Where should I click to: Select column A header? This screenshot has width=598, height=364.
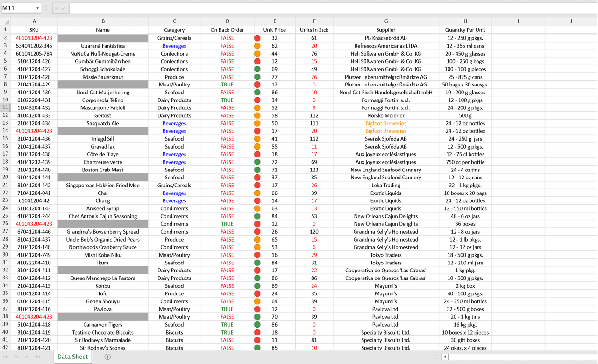pyautogui.click(x=34, y=21)
